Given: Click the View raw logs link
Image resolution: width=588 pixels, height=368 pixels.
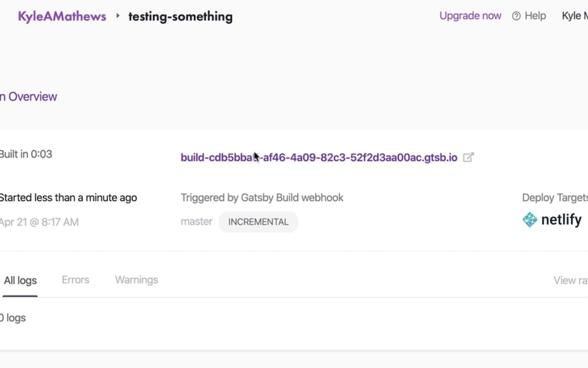Looking at the screenshot, I should pyautogui.click(x=570, y=280).
